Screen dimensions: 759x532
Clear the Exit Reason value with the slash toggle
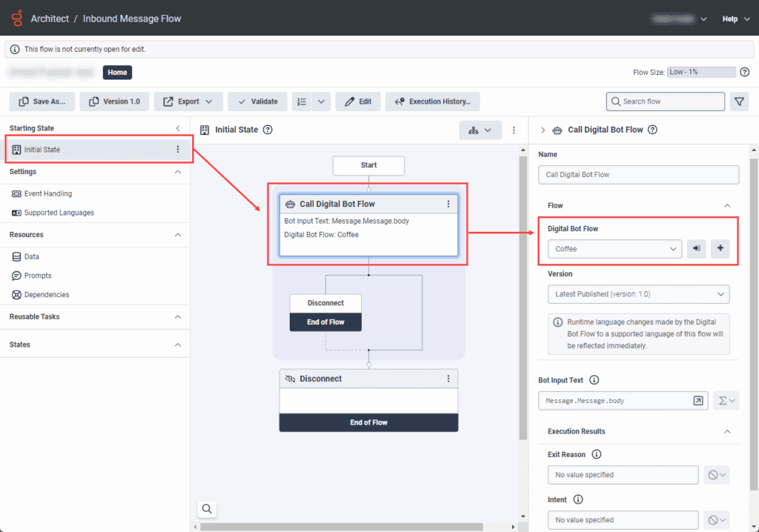click(x=716, y=475)
